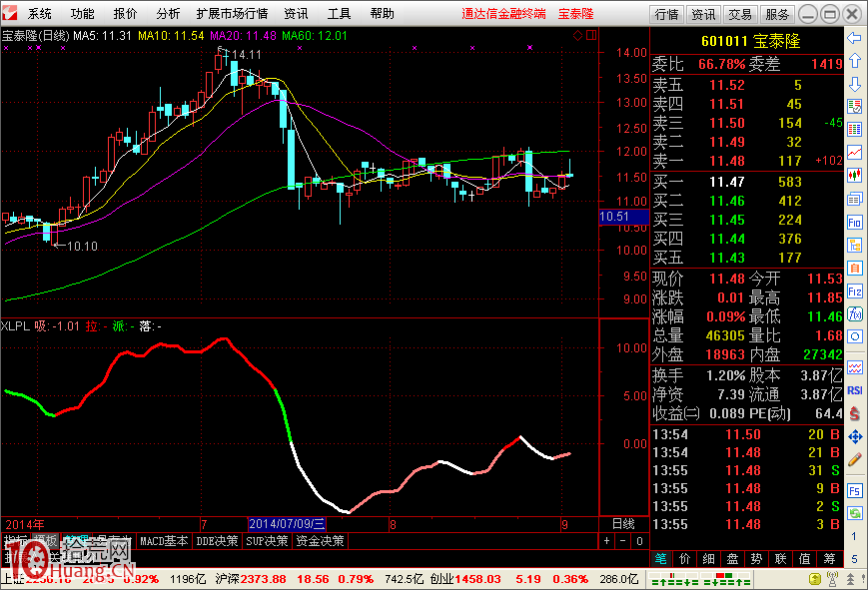This screenshot has width=868, height=590.
Task: Switch to the 细 detail tab
Action: pos(708,559)
